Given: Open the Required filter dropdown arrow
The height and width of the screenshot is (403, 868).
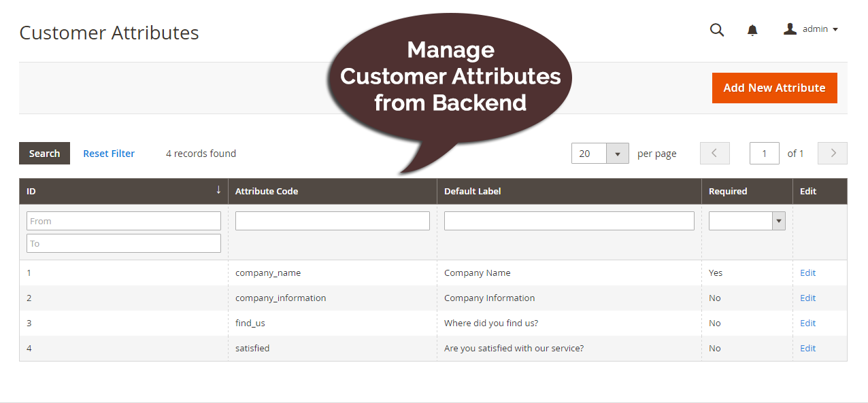Looking at the screenshot, I should pyautogui.click(x=778, y=220).
